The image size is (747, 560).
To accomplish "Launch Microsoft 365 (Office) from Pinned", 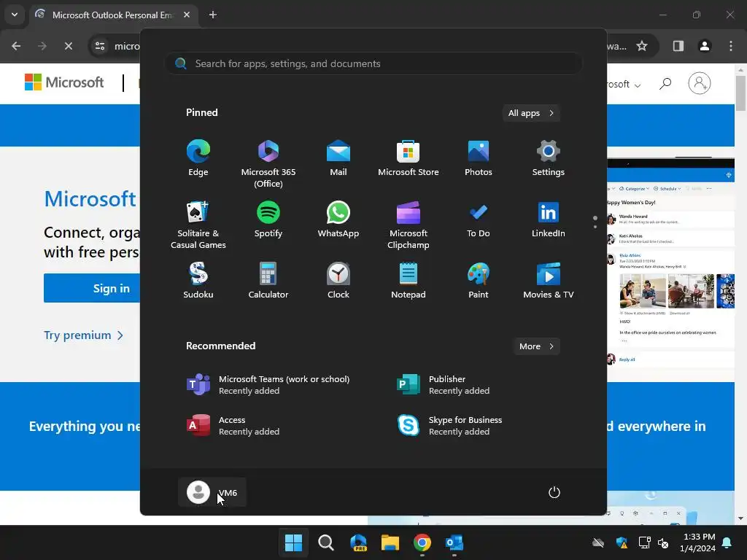I will [x=268, y=163].
